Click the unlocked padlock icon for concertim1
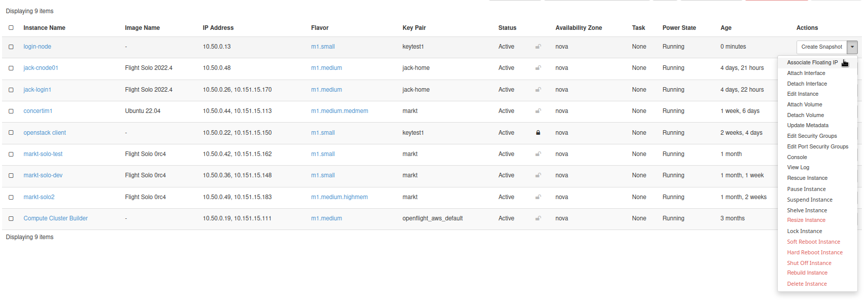Viewport: 868px width, 306px height. (x=538, y=111)
